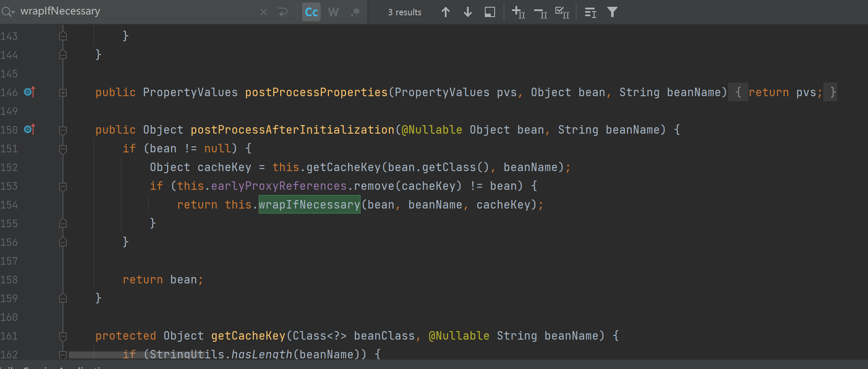Collapse the getCacheKey method at line 161
The height and width of the screenshot is (369, 868).
click(x=63, y=336)
